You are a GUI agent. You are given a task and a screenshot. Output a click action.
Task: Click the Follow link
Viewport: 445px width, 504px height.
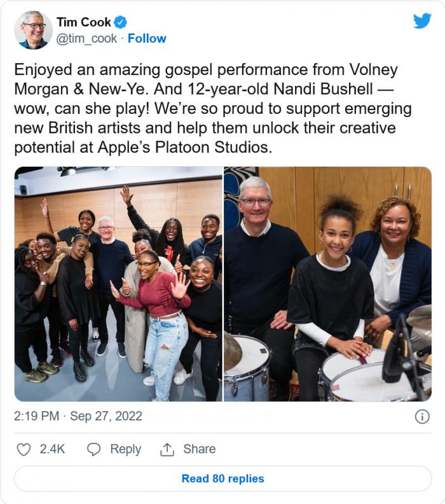147,39
